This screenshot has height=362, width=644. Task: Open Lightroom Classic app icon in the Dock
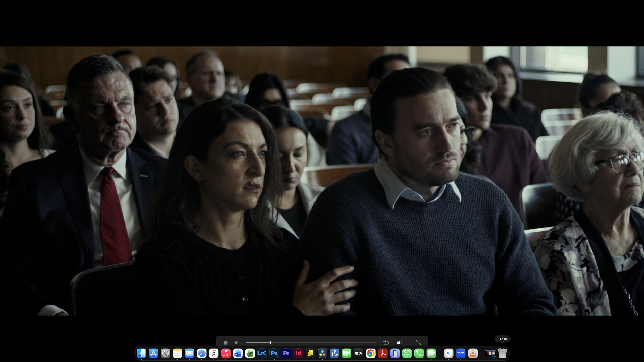pyautogui.click(x=262, y=353)
